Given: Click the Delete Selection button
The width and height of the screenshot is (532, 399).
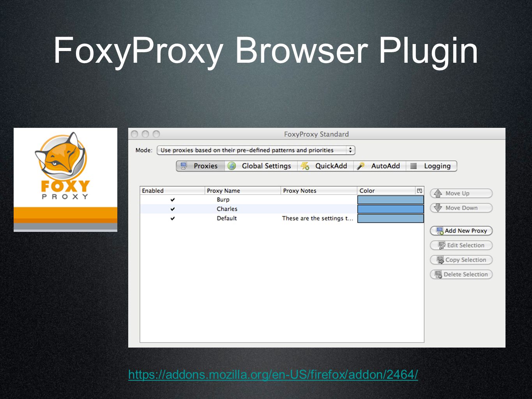Looking at the screenshot, I should point(461,274).
